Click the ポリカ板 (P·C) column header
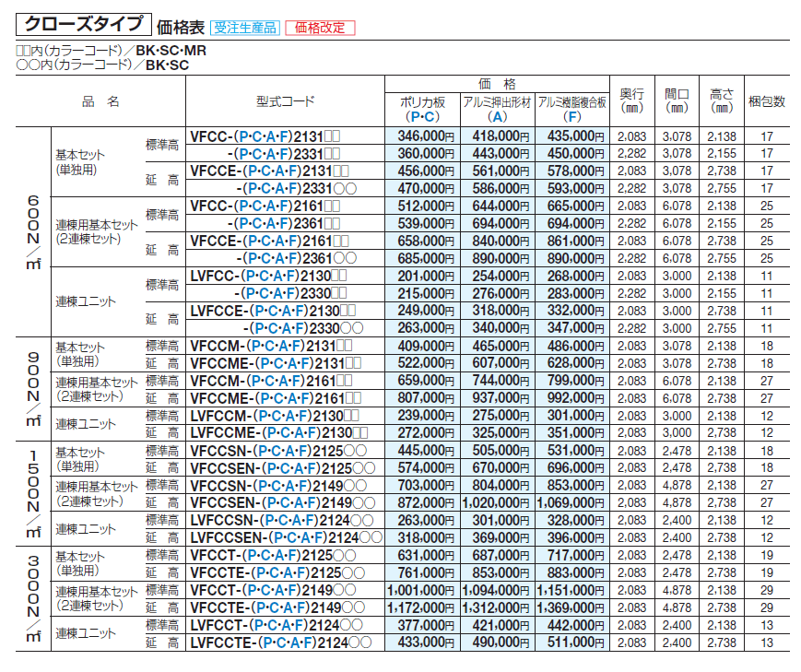Screen dimensions: 801x672 pos(422,110)
